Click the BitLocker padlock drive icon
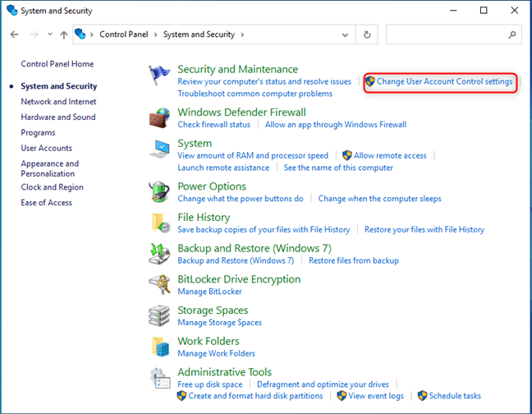Image resolution: width=532 pixels, height=414 pixels. click(x=159, y=284)
